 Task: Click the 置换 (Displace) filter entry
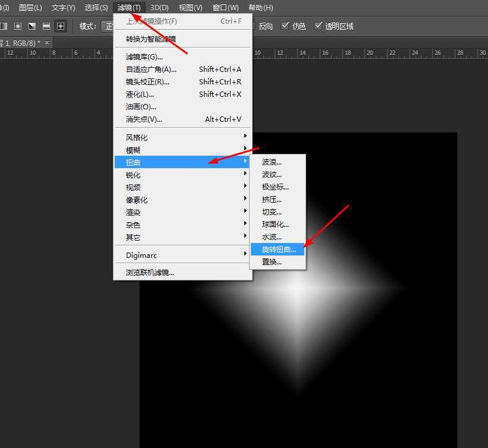[272, 261]
